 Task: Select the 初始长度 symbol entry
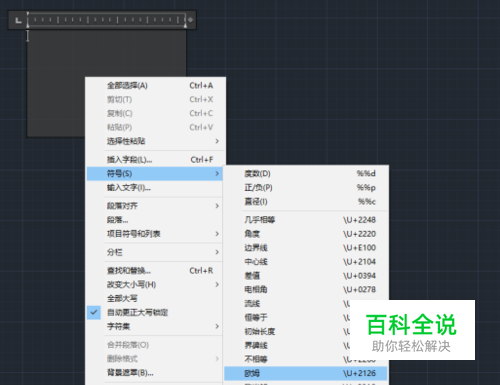287,332
